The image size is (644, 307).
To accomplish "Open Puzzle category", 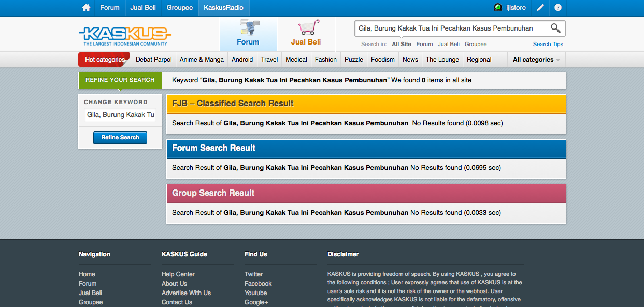I will [x=354, y=60].
